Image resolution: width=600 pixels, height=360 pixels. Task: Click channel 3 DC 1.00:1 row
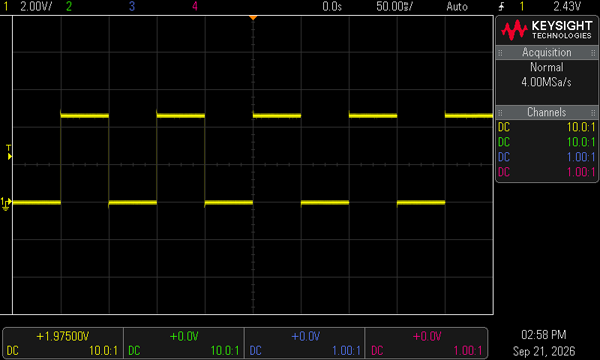tap(547, 157)
